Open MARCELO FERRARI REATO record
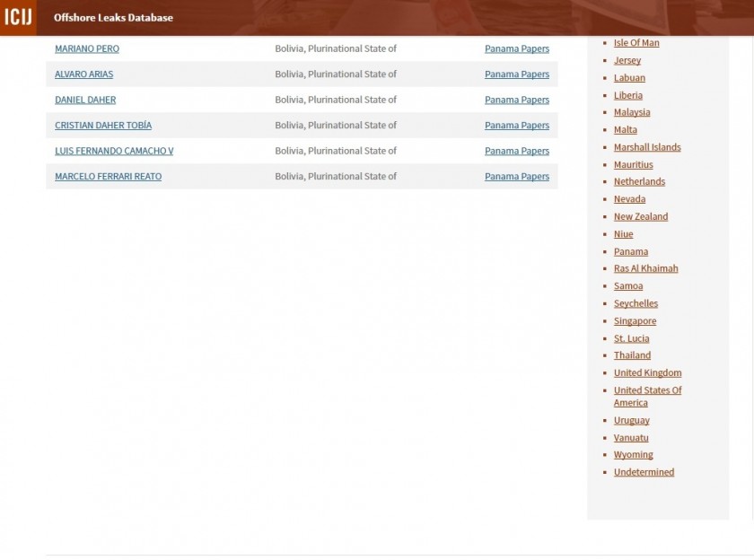The image size is (754, 560). (x=109, y=177)
